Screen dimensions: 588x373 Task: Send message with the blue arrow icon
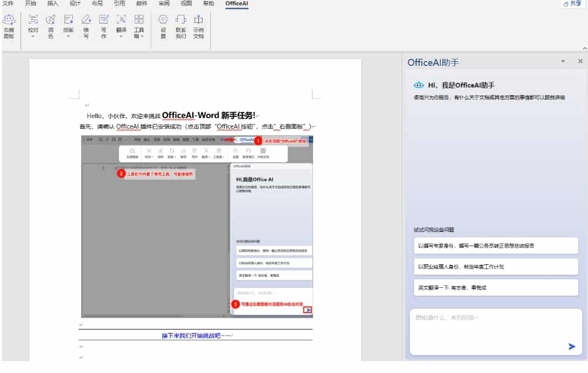coord(572,347)
